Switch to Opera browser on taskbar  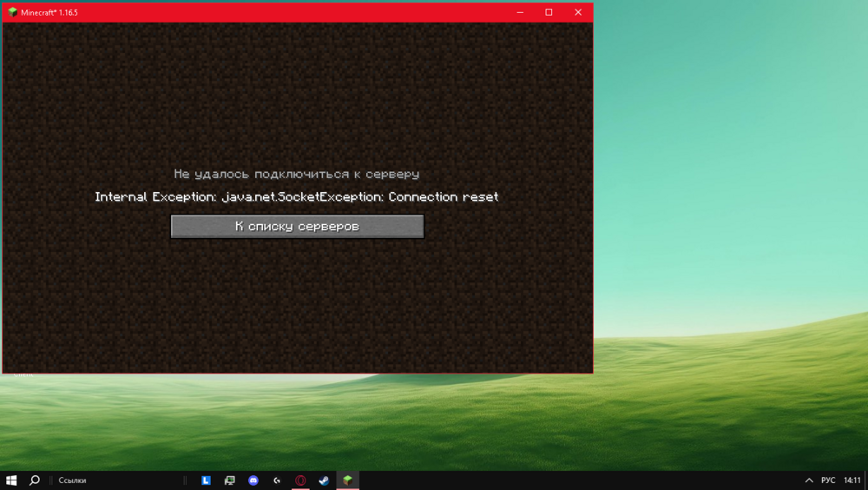pos(300,480)
